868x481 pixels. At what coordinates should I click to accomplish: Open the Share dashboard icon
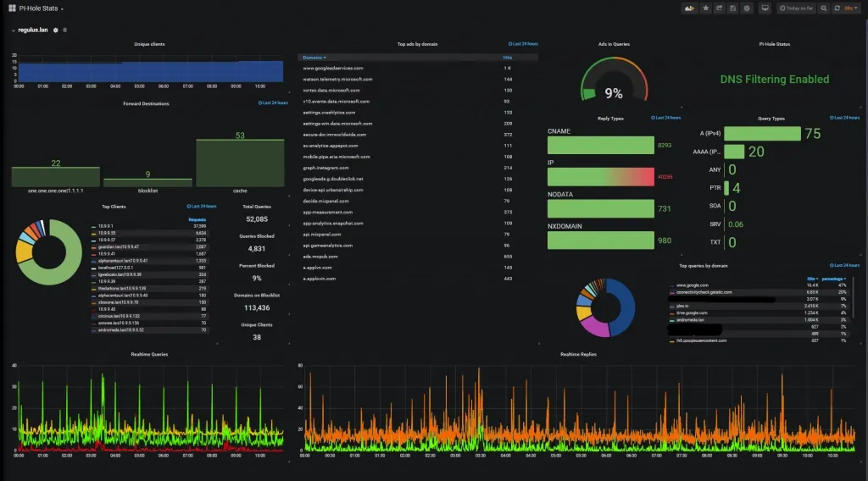719,8
